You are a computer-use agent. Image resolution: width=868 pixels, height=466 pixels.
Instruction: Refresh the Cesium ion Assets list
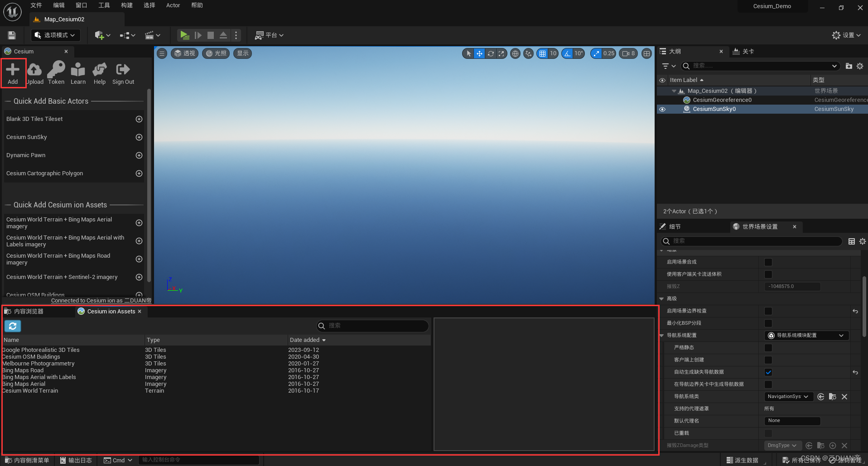(13, 326)
